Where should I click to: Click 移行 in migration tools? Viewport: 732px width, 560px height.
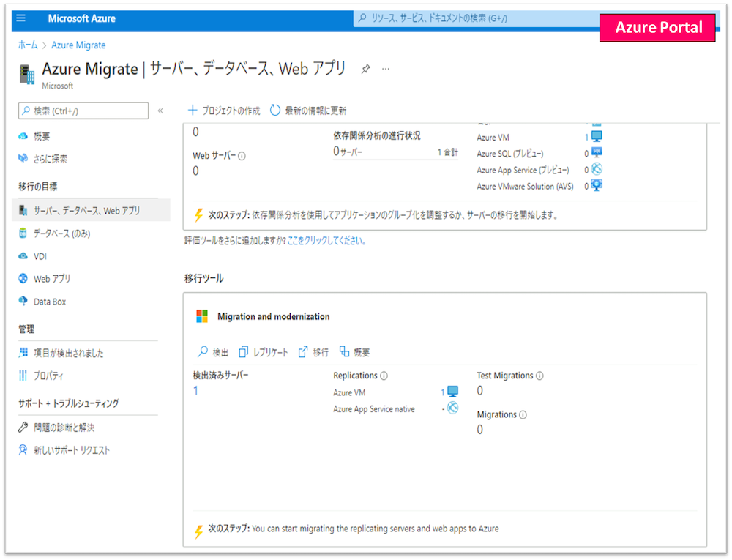pyautogui.click(x=313, y=352)
